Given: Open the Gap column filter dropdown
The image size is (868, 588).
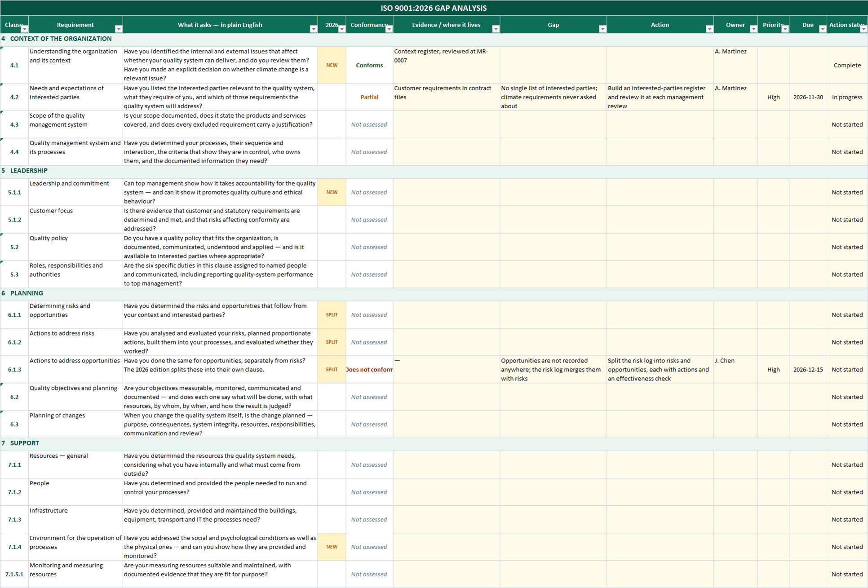Looking at the screenshot, I should tap(603, 29).
